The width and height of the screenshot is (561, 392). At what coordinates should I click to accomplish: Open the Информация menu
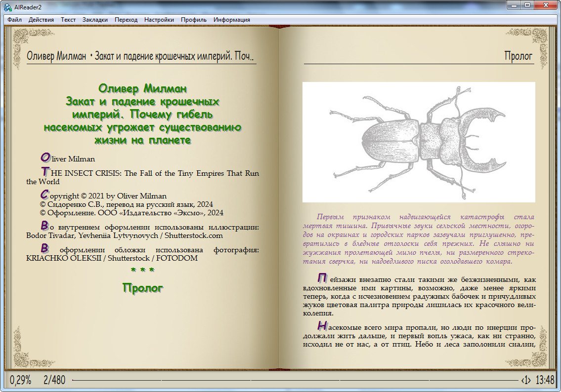click(x=231, y=20)
